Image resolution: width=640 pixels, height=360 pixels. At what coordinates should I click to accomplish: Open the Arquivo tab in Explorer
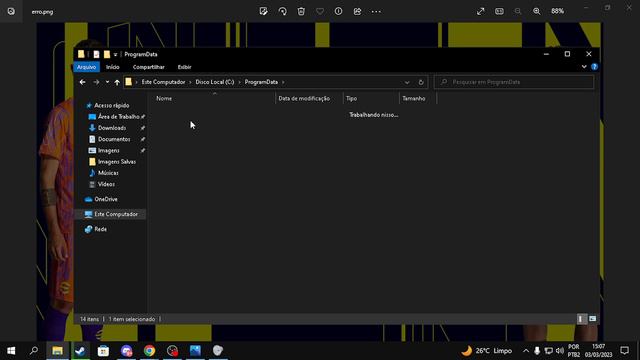87,67
